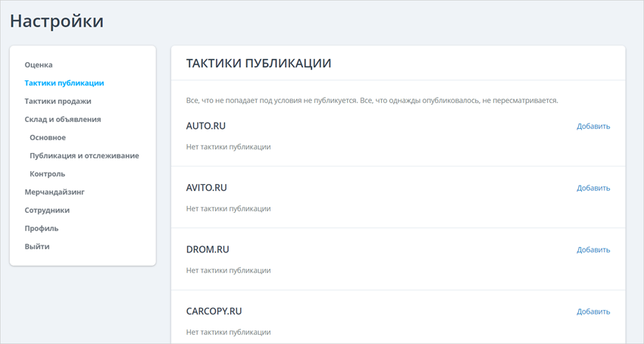Click the AUTO.RU heading
This screenshot has height=344, width=644.
point(206,126)
